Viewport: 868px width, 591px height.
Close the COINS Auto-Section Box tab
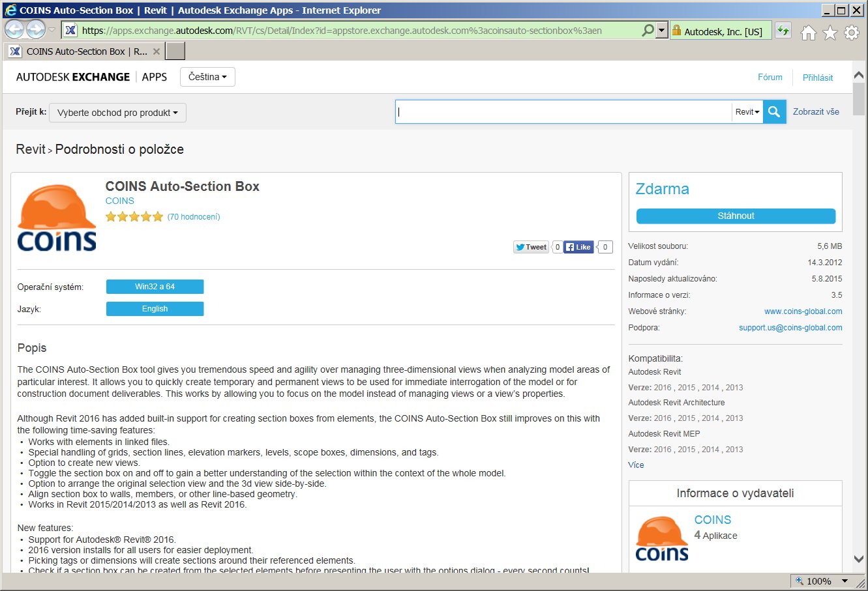[x=157, y=51]
